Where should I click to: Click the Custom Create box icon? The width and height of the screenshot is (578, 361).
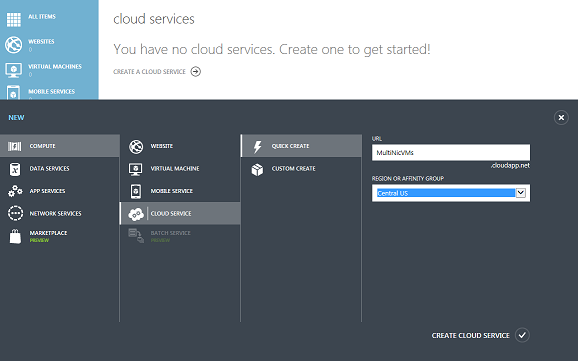[x=257, y=169]
